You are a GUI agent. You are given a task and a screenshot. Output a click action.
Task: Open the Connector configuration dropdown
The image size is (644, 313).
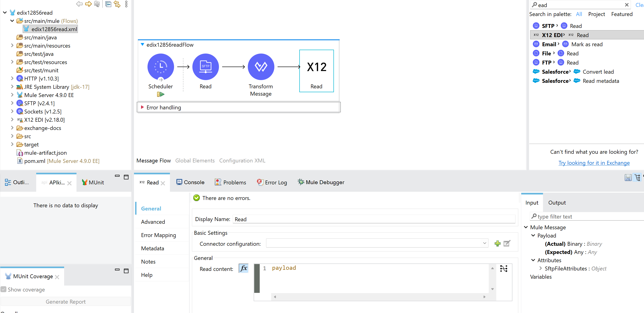pyautogui.click(x=485, y=243)
